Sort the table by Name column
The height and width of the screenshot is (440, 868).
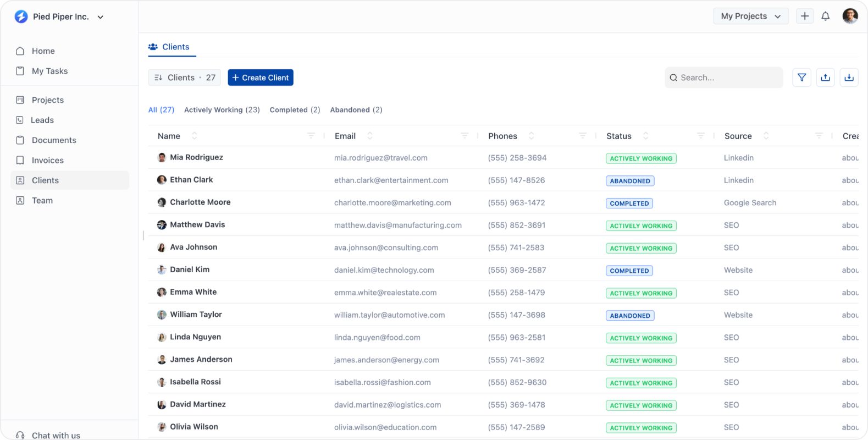[x=194, y=136]
